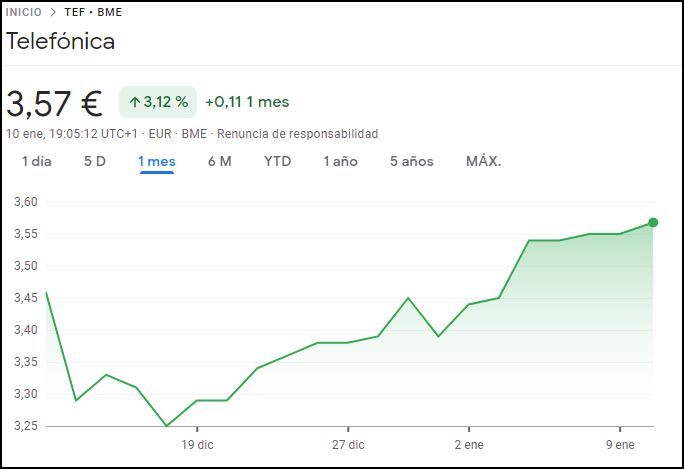
Task: Open the MÁX. range tab
Action: [484, 161]
